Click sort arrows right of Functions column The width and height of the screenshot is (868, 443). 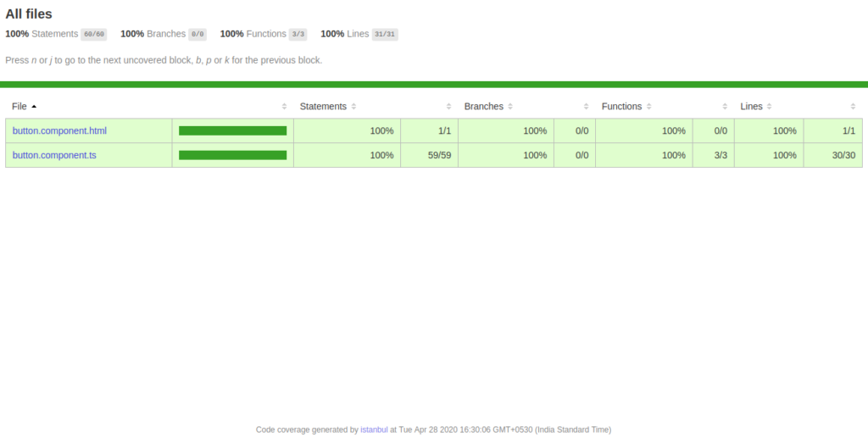[x=725, y=106]
